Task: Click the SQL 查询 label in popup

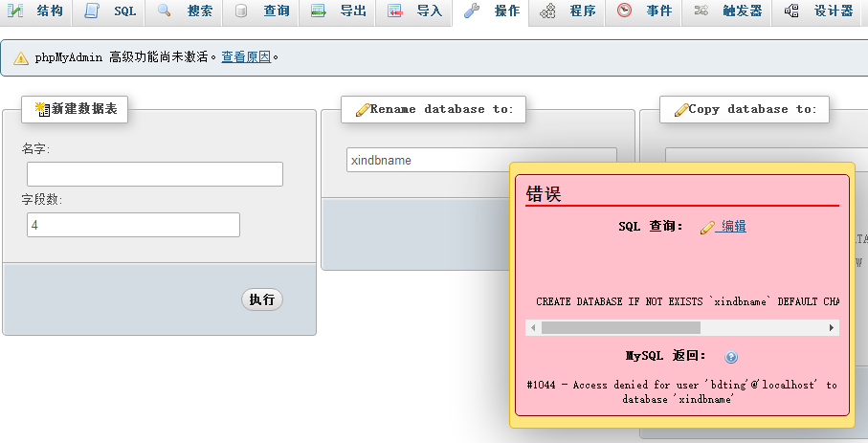Action: click(x=651, y=226)
